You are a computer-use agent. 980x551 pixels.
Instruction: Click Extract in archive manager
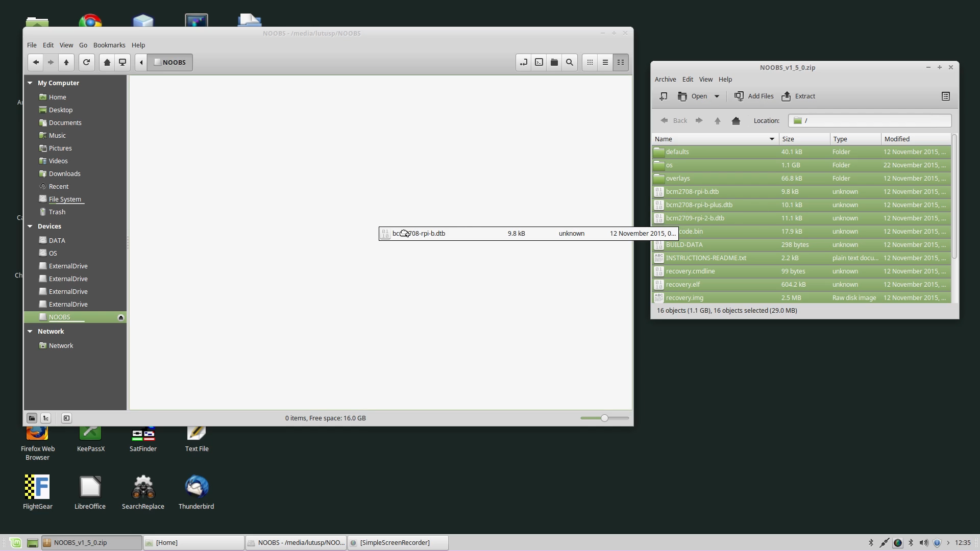click(799, 96)
